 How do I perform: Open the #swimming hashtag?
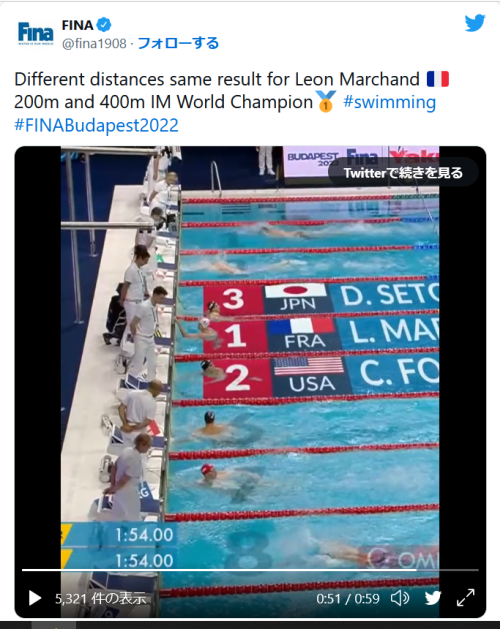[x=389, y=102]
